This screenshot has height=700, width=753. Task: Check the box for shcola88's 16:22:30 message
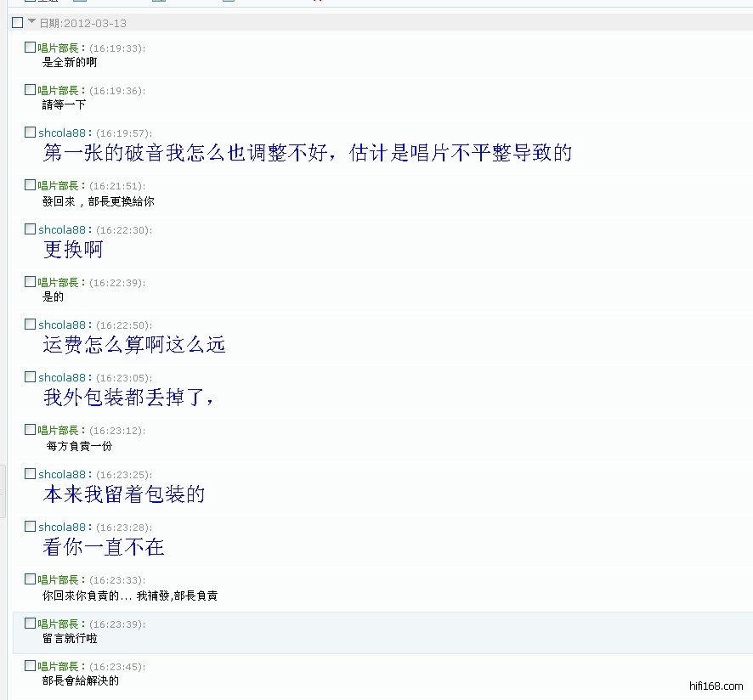(x=31, y=229)
